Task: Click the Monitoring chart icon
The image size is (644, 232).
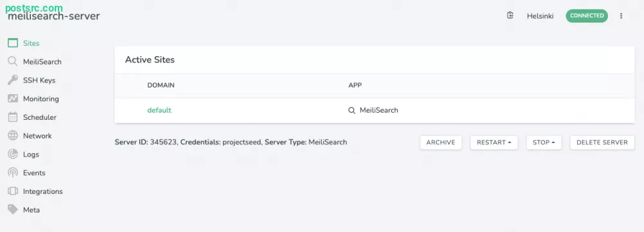Action: click(x=13, y=99)
